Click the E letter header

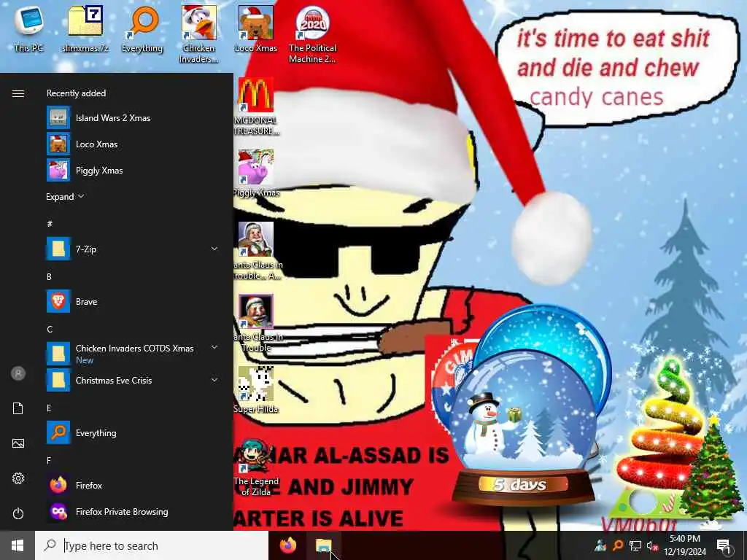point(49,408)
